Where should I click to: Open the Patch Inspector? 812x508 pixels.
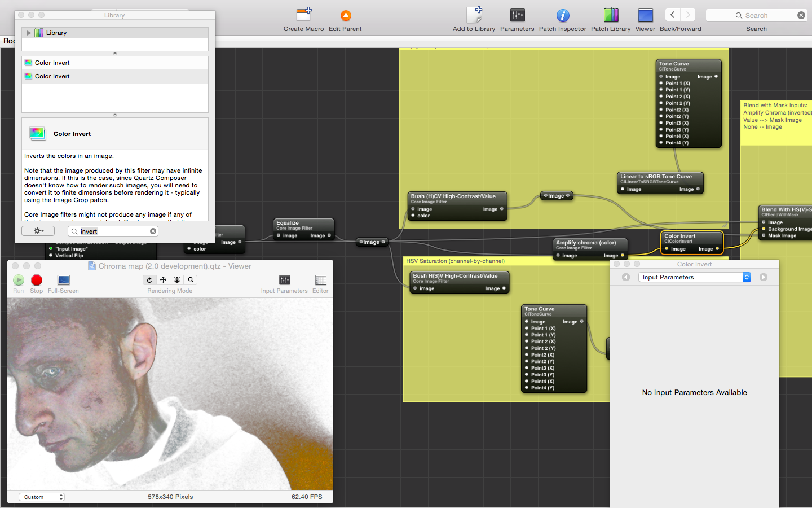tap(563, 15)
